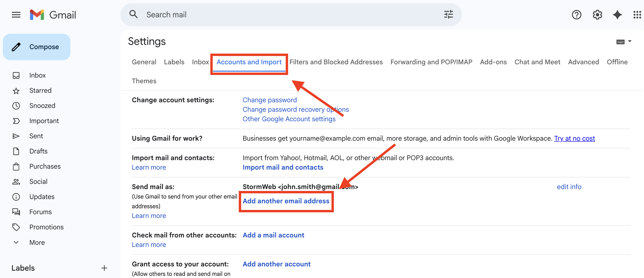The height and width of the screenshot is (278, 644).
Task: Open the Help support icon
Action: tap(576, 15)
